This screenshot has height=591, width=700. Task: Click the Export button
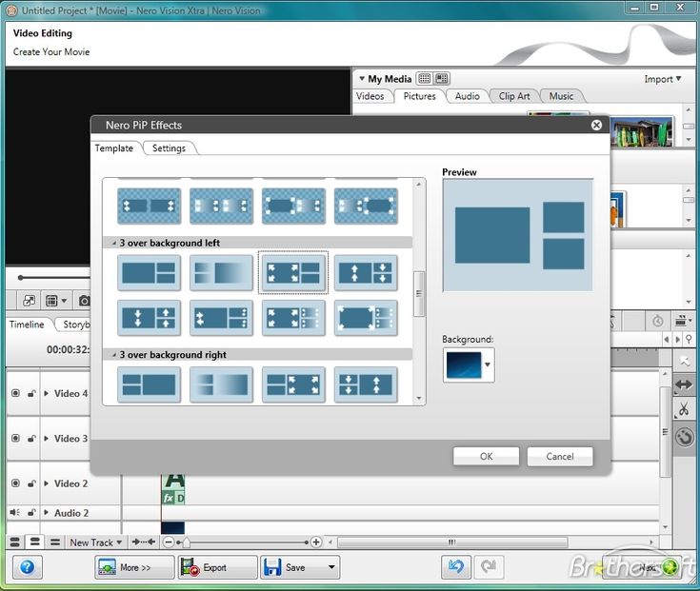(217, 567)
